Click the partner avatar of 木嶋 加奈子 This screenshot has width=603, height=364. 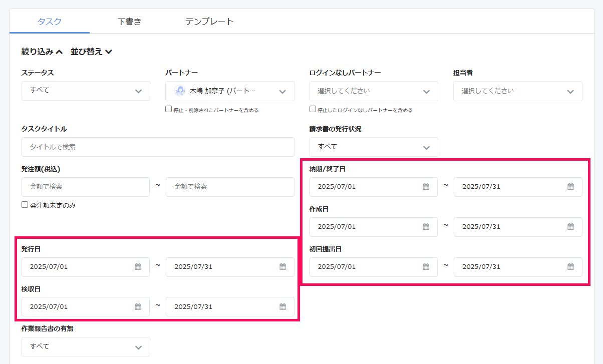tap(180, 91)
